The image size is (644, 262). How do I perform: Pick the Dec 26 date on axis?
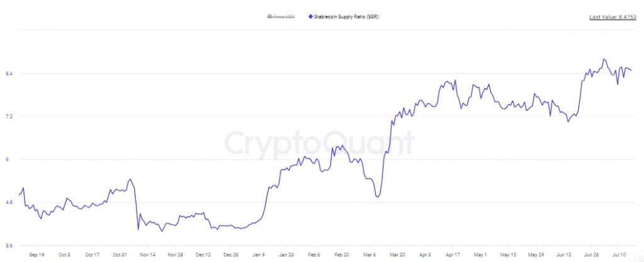point(230,256)
